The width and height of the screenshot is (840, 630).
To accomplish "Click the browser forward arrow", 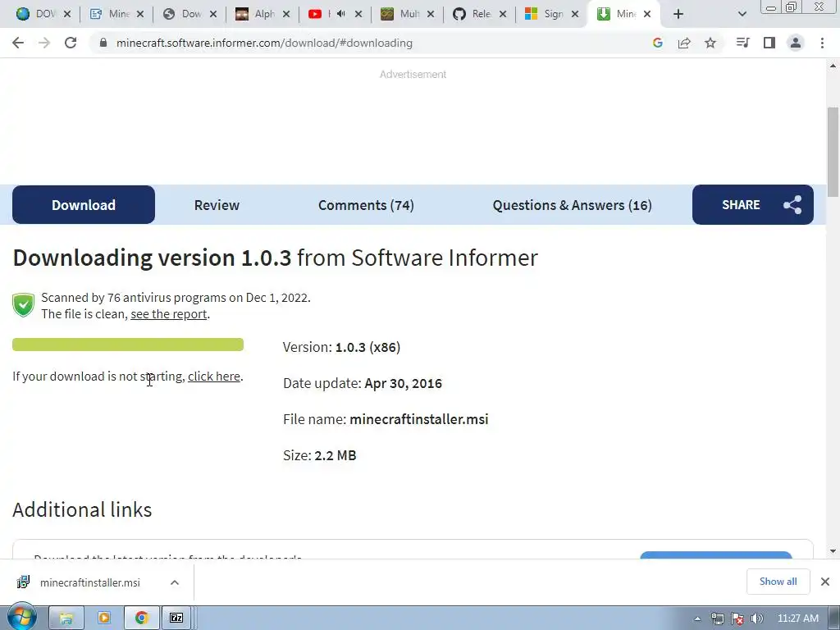I will click(x=44, y=43).
